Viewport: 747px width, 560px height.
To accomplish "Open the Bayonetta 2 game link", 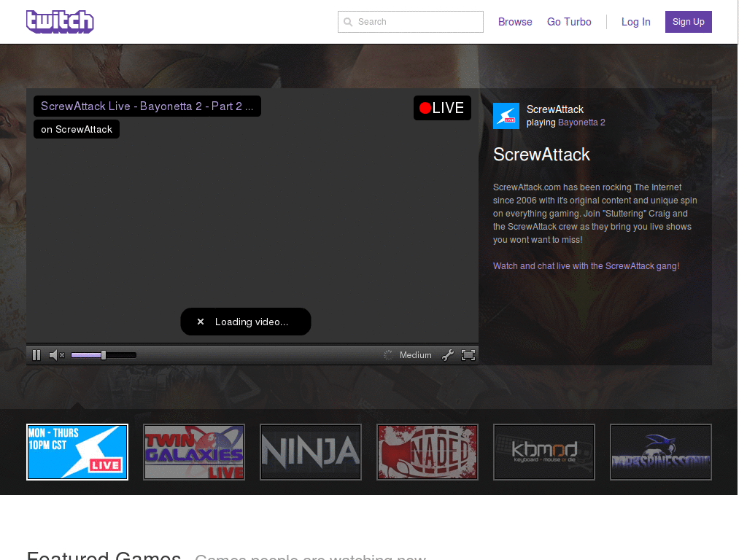I will pos(581,122).
